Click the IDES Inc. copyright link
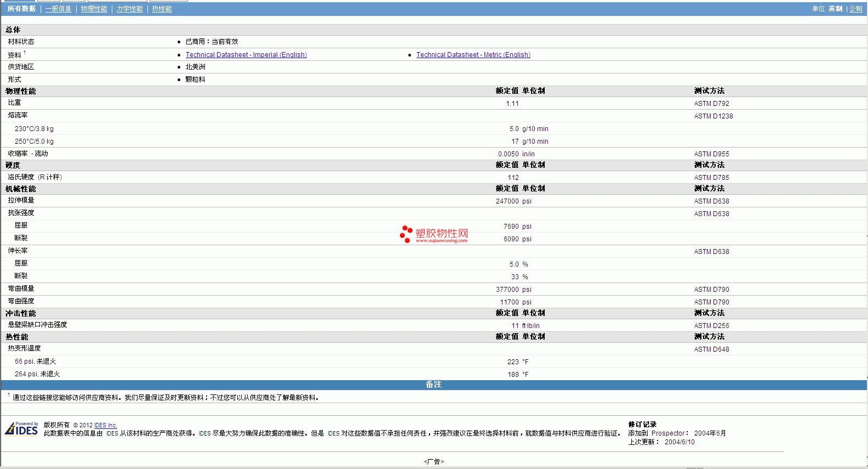Viewport: 868px width, 469px height. (x=106, y=425)
